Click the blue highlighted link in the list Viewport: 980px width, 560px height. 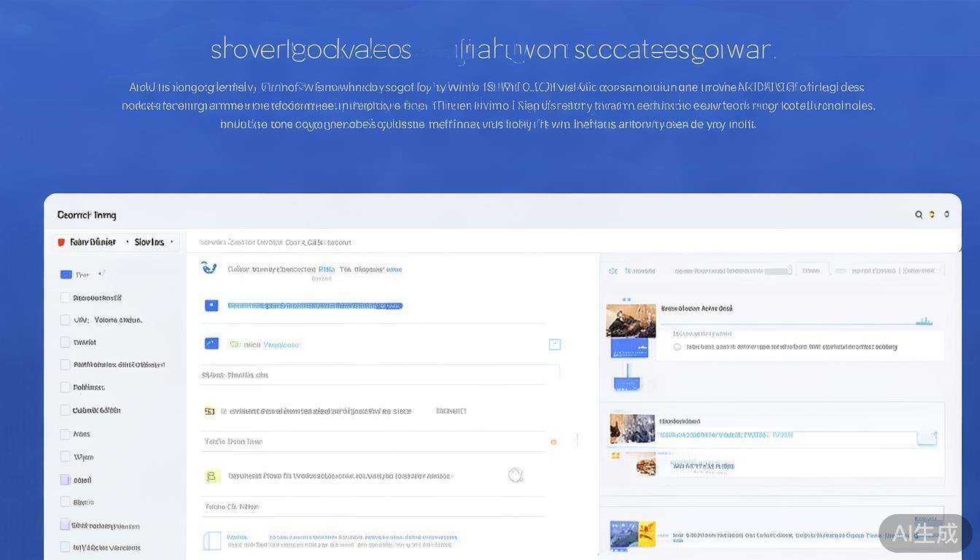click(x=314, y=306)
